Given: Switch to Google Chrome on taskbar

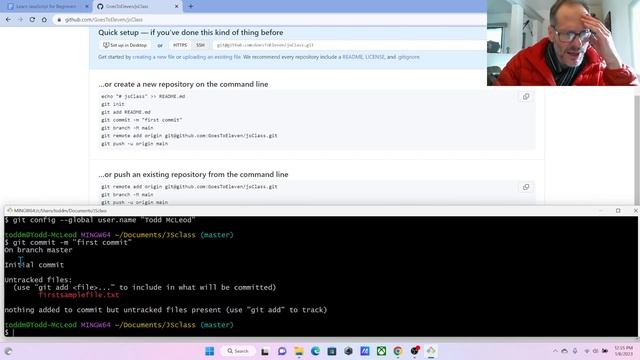Looking at the screenshot, I should [x=398, y=351].
